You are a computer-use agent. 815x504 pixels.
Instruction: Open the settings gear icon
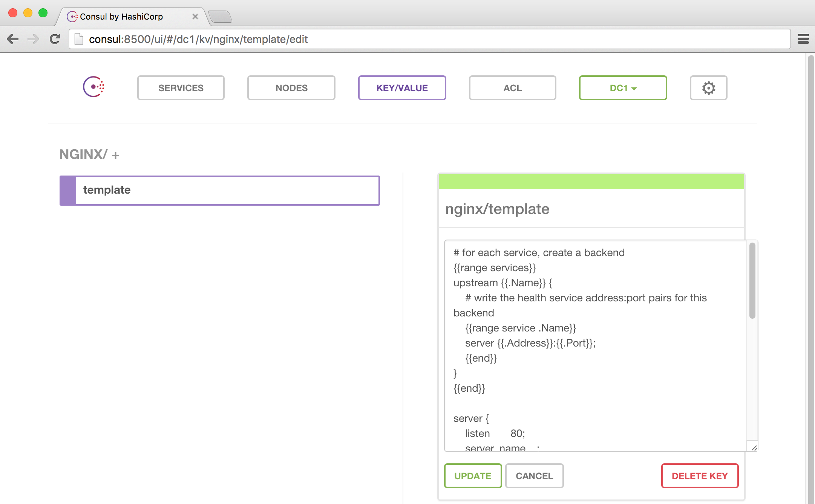[708, 88]
